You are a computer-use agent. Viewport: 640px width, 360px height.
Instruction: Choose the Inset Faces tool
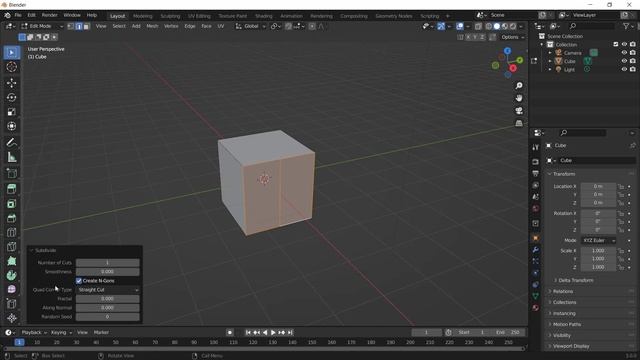[x=11, y=203]
